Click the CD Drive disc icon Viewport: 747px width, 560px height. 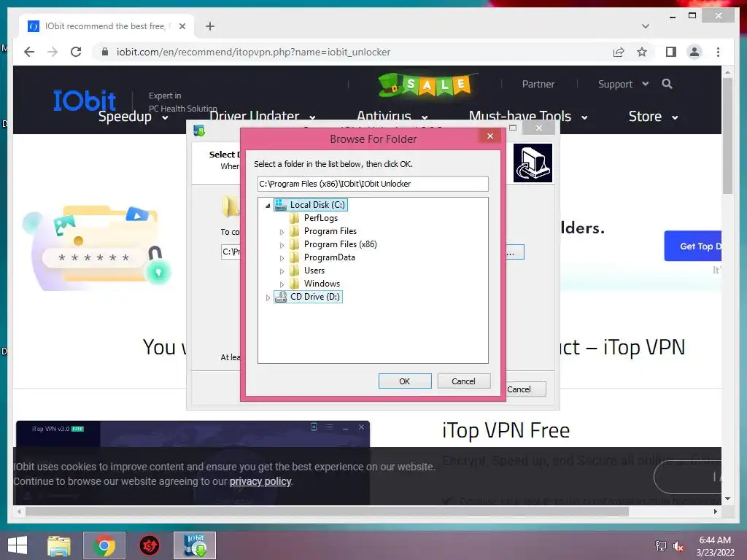tap(281, 297)
